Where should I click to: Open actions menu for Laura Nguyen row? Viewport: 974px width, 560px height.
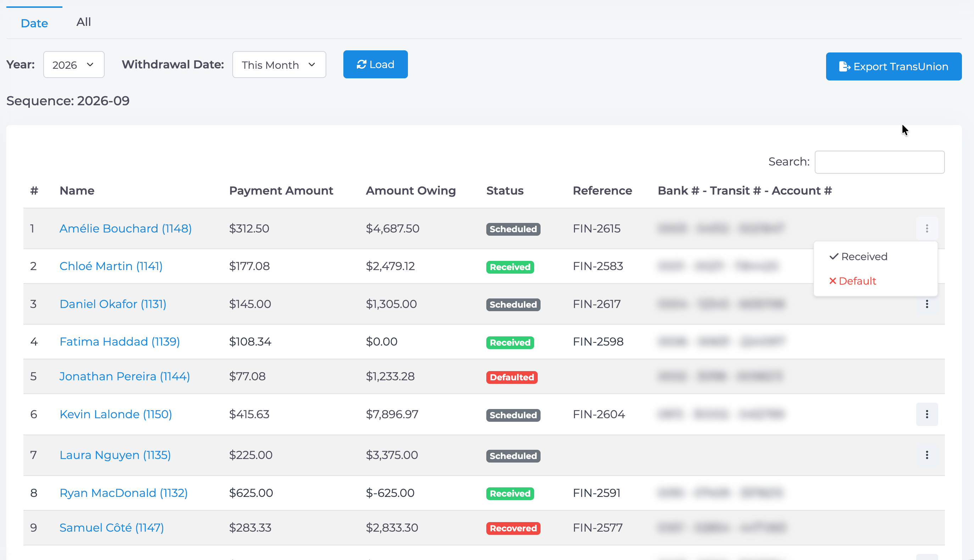[927, 455]
